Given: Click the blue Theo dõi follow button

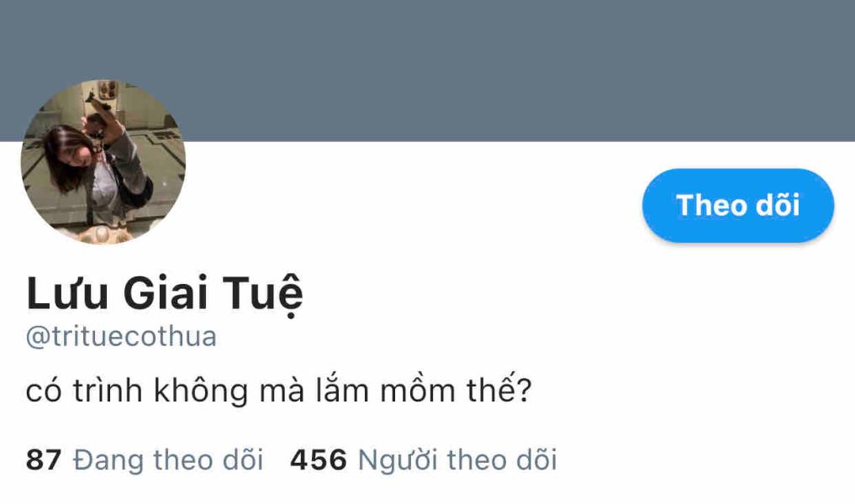Looking at the screenshot, I should pos(738,206).
